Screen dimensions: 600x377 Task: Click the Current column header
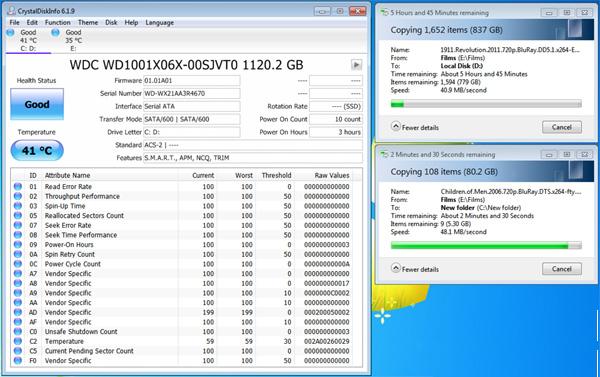point(203,175)
